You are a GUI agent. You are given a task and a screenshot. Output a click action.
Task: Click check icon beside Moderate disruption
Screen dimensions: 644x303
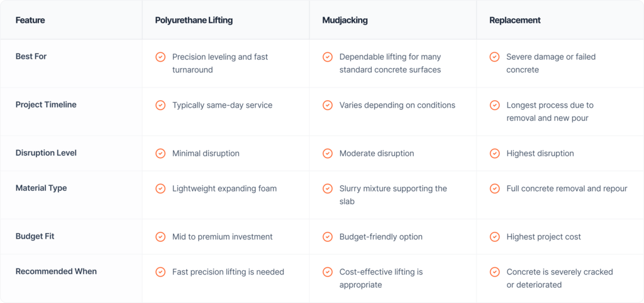pos(328,153)
